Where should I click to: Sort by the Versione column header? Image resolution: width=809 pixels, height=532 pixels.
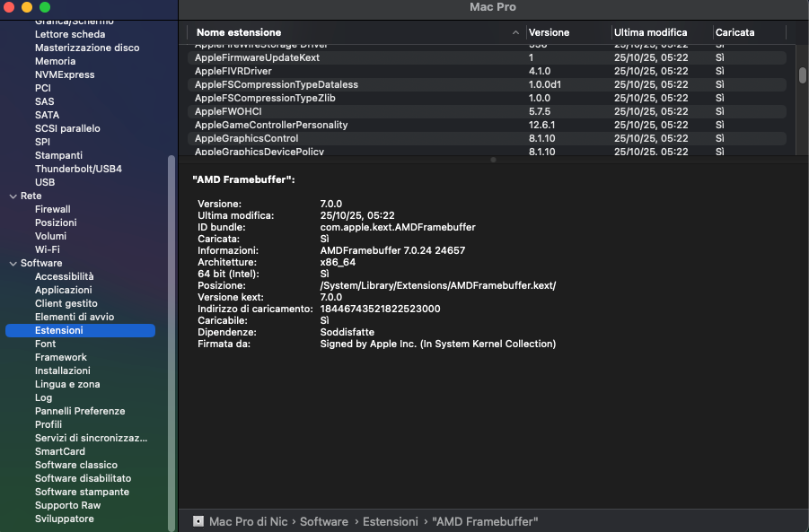coord(549,32)
